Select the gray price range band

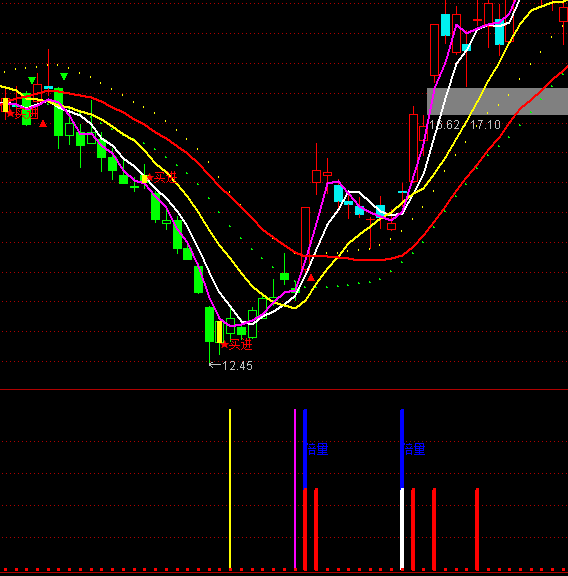(497, 101)
